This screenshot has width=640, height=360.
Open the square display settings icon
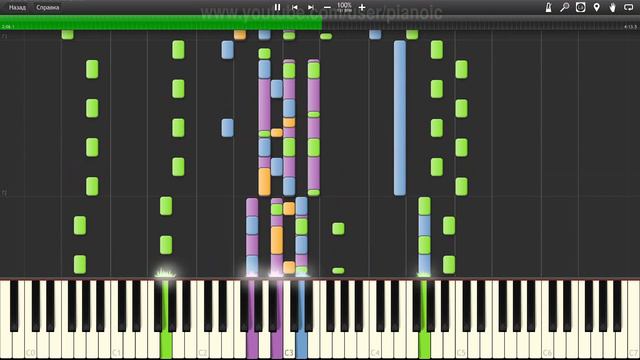580,7
